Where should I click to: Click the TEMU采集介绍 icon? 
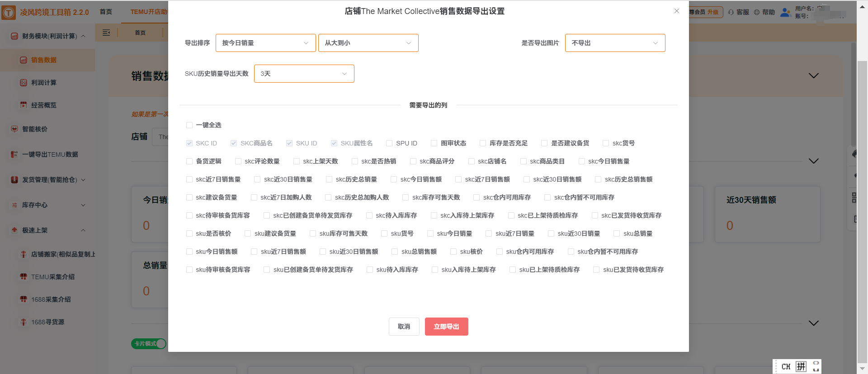(x=24, y=277)
